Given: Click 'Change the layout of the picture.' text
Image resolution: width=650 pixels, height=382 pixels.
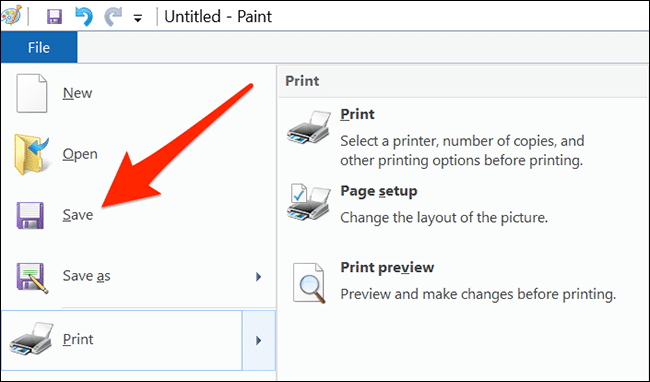Looking at the screenshot, I should point(444,218).
